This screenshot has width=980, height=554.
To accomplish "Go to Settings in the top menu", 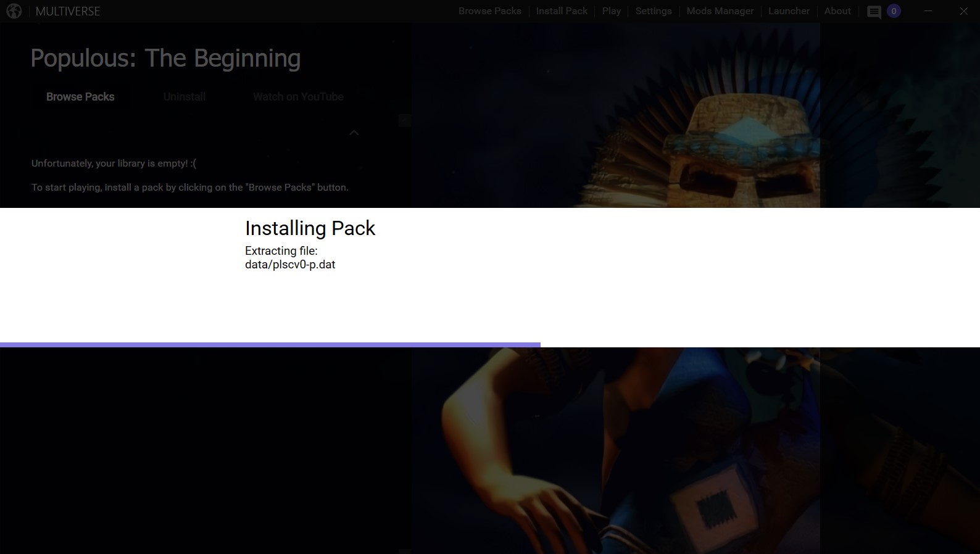I will tap(654, 11).
